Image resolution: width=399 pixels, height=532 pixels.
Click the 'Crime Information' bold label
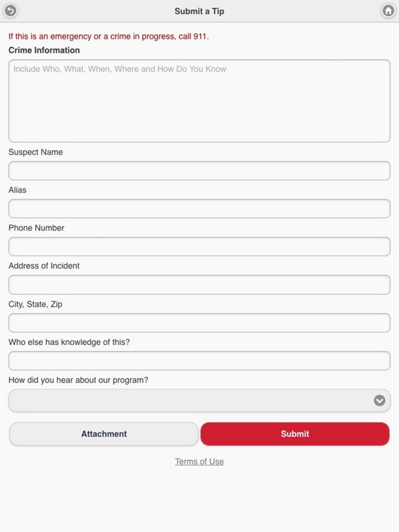click(44, 50)
